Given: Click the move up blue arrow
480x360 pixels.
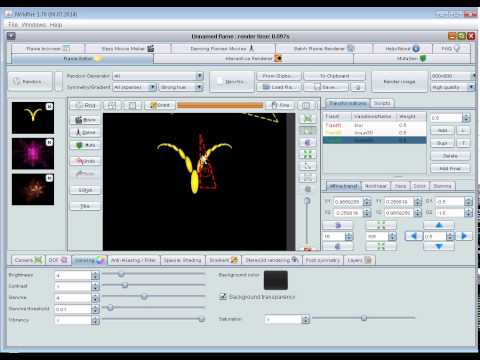Looking at the screenshot, I should pos(439,225).
